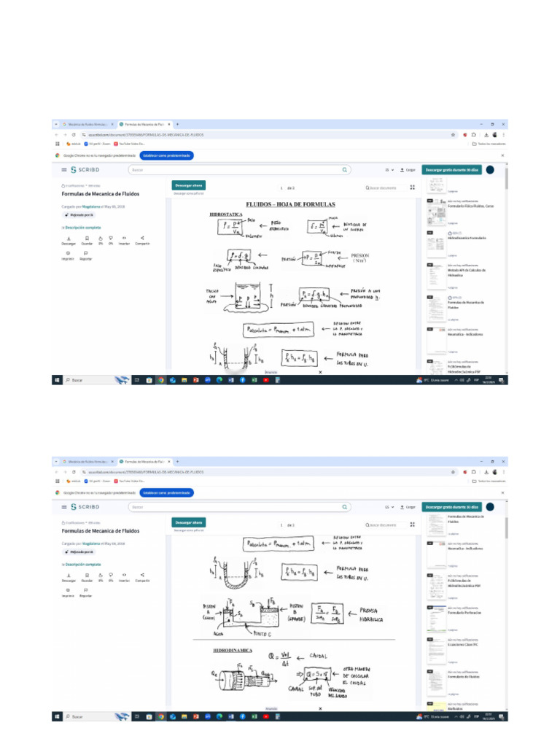Open ES language dropdown in lower screenshot
This screenshot has height=747, width=560.
(389, 507)
